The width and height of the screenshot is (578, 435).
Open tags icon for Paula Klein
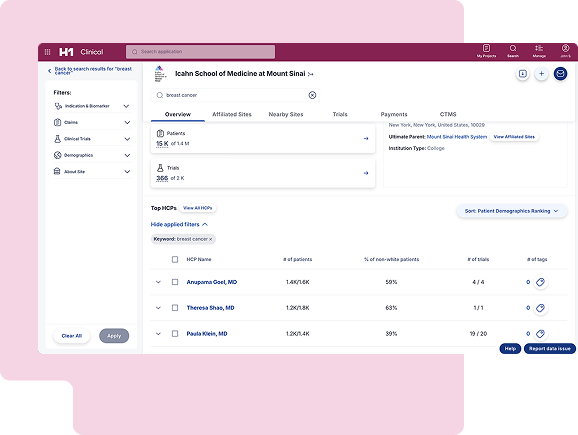coord(540,334)
